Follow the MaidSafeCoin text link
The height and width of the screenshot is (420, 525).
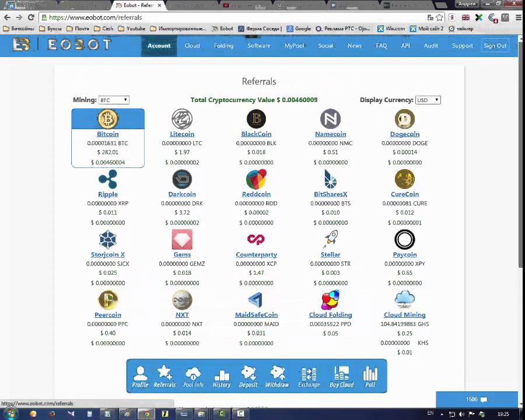pos(256,315)
